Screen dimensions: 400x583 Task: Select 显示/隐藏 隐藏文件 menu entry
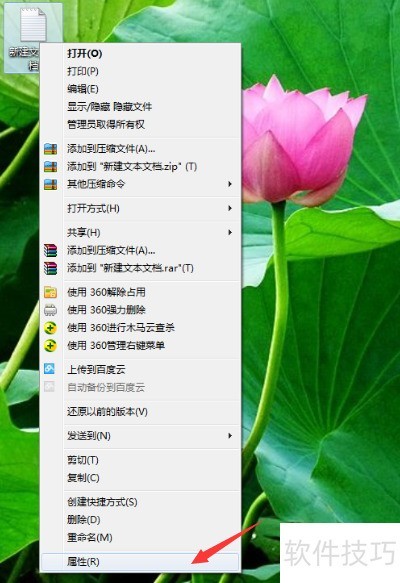pos(140,107)
